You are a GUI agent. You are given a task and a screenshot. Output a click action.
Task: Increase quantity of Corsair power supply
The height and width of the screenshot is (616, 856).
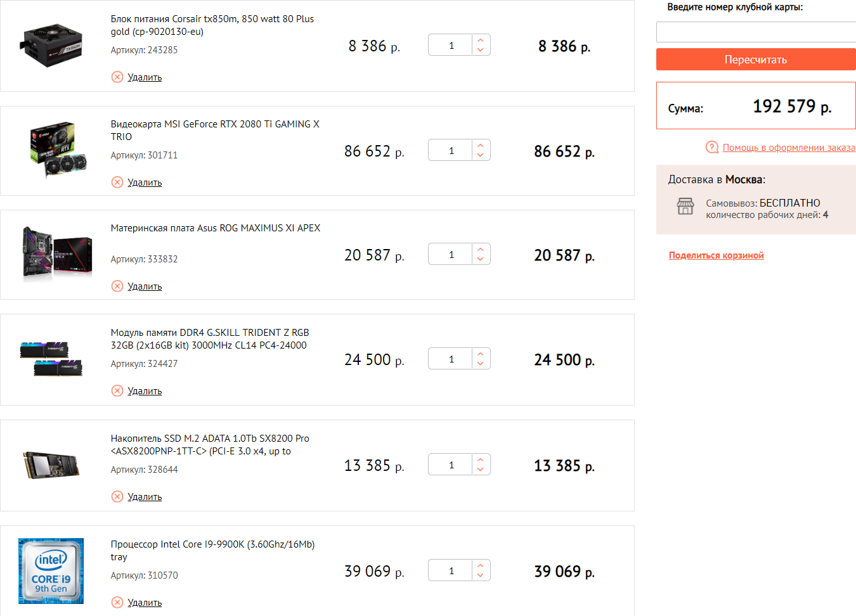[481, 40]
